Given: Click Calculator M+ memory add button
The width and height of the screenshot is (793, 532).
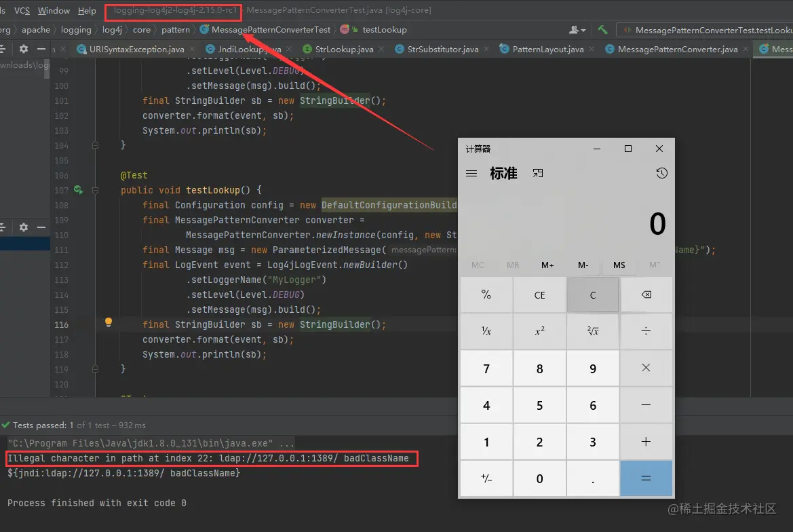Looking at the screenshot, I should (x=547, y=265).
